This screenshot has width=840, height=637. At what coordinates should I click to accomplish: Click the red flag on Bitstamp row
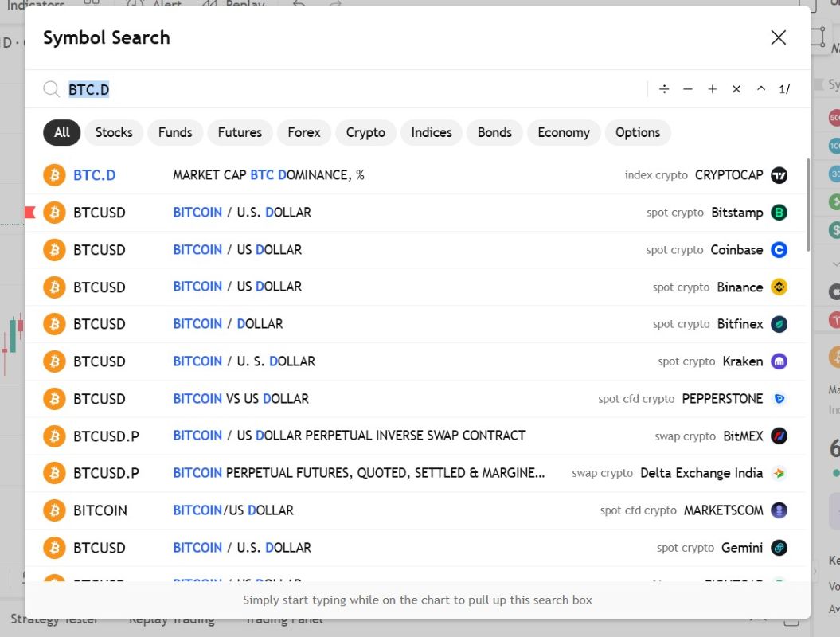point(30,213)
